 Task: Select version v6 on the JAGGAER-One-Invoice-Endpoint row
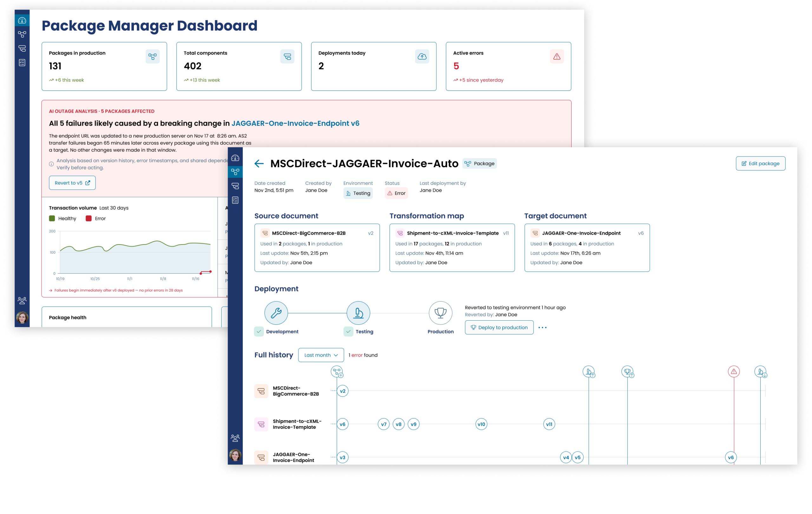[x=731, y=457]
